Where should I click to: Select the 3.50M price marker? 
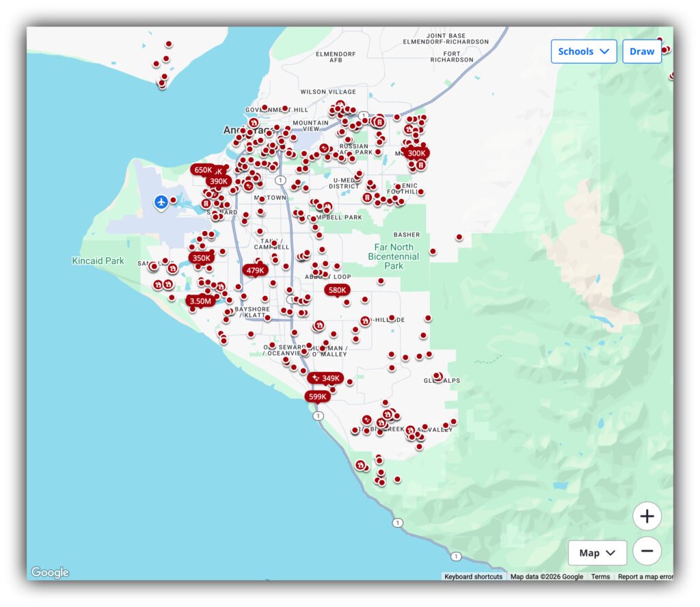click(200, 301)
